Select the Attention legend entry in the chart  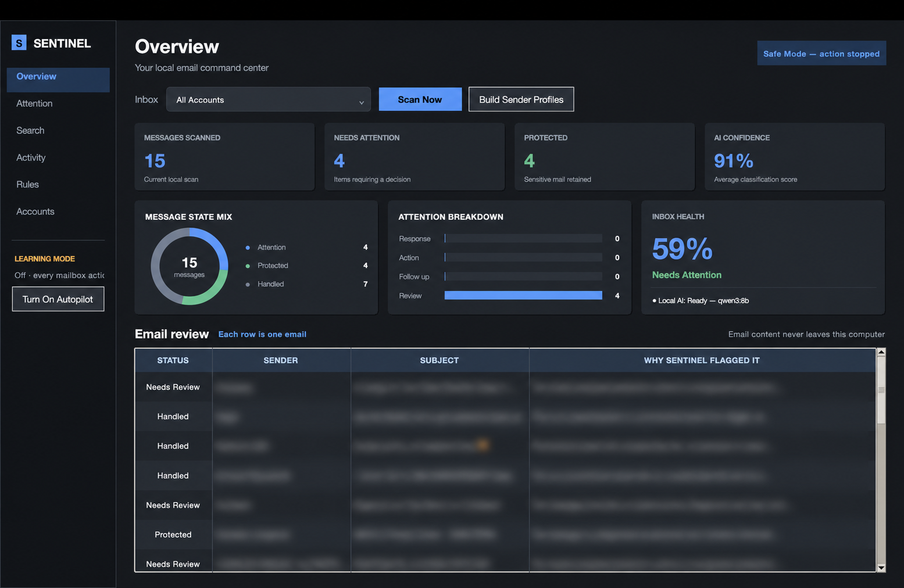tap(307, 248)
